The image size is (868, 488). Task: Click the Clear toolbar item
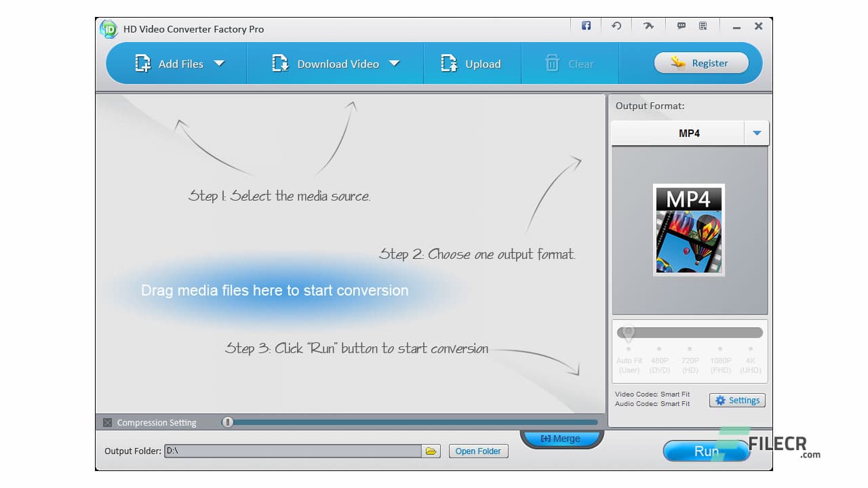click(570, 63)
